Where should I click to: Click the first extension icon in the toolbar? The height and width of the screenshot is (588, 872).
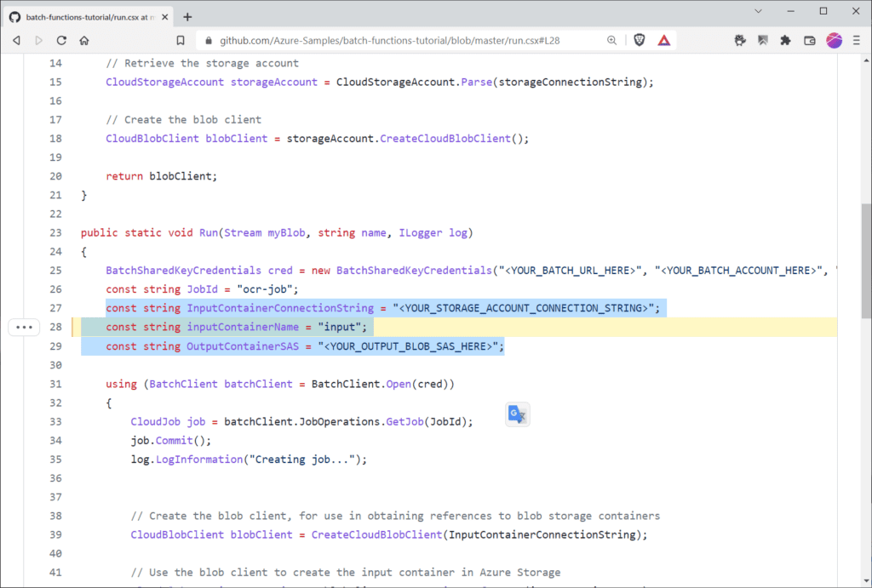pos(740,40)
